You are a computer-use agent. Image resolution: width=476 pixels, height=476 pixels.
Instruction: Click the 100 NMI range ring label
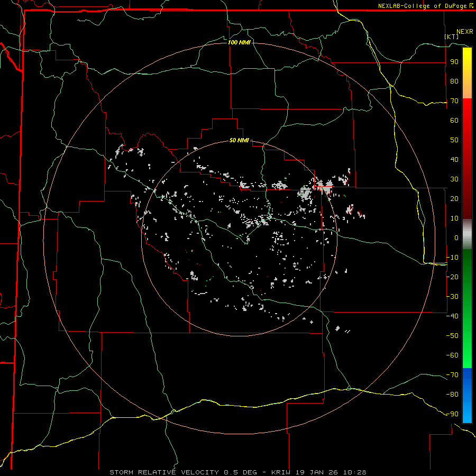(239, 42)
